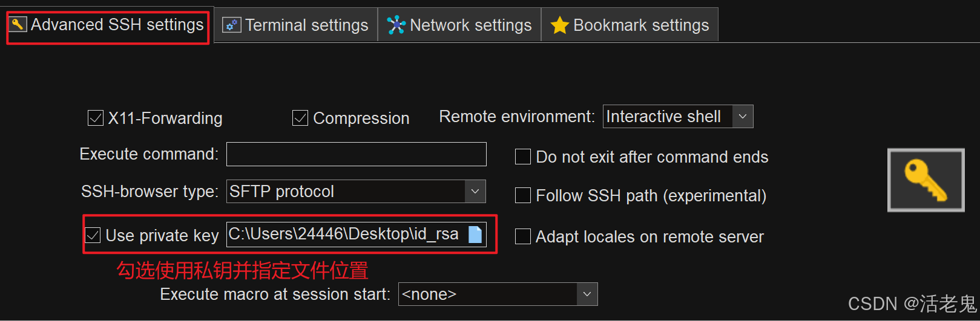The image size is (980, 321).
Task: Open the Remote environment dropdown
Action: point(743,117)
